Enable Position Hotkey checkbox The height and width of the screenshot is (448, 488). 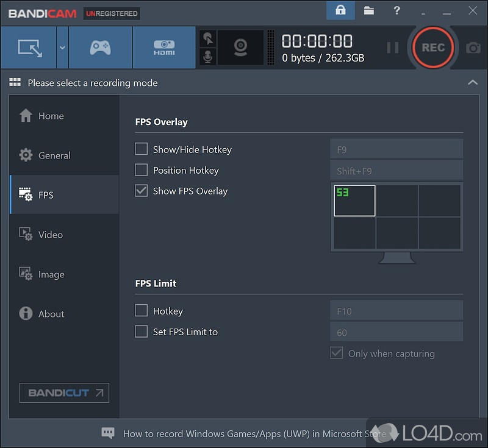coord(142,169)
